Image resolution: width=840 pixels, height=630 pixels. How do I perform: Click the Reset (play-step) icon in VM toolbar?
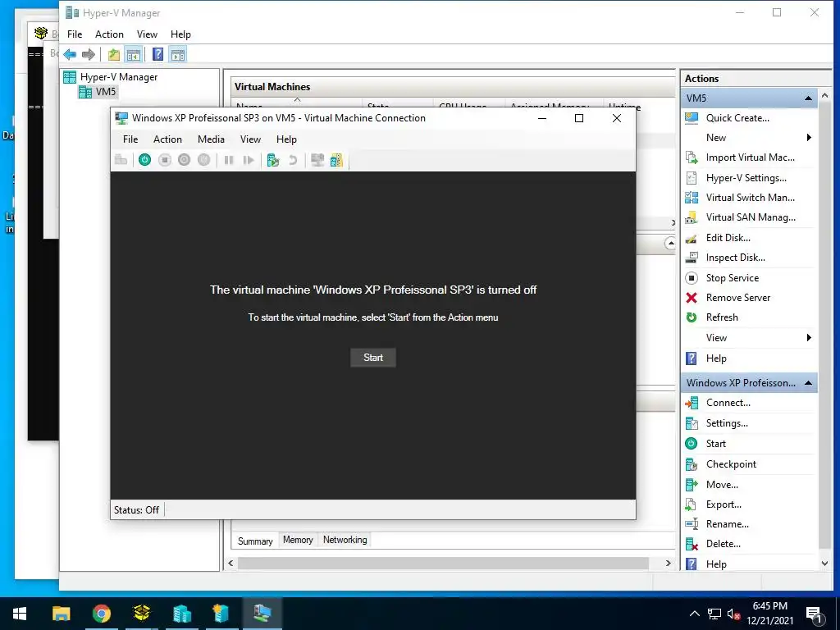[x=248, y=160]
